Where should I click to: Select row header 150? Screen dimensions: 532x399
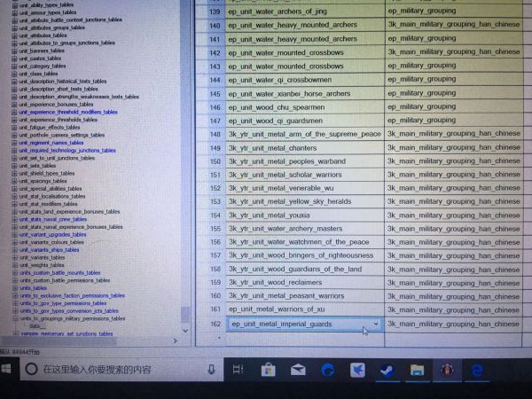tap(213, 161)
